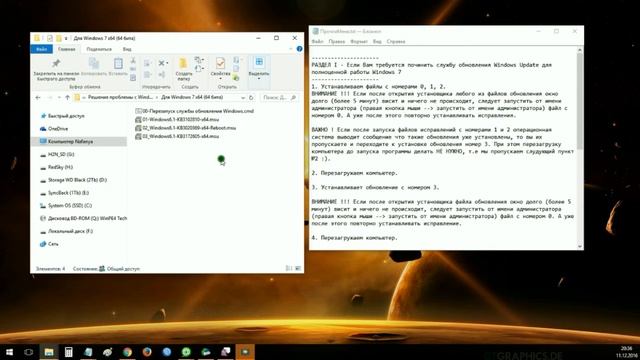Select file 02_Windows6.1-KB3020369-x64-Reboot.msu
The image size is (640, 360).
pos(185,128)
